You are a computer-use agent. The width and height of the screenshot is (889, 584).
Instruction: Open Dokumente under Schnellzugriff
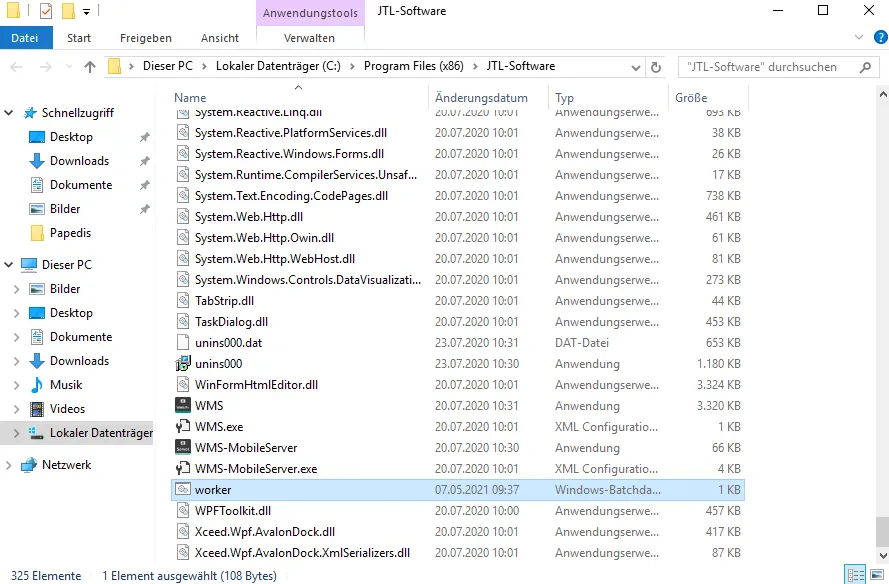(x=81, y=185)
